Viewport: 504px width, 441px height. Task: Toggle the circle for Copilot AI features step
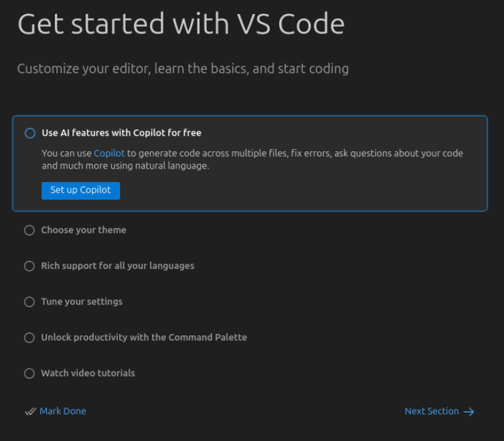point(30,133)
